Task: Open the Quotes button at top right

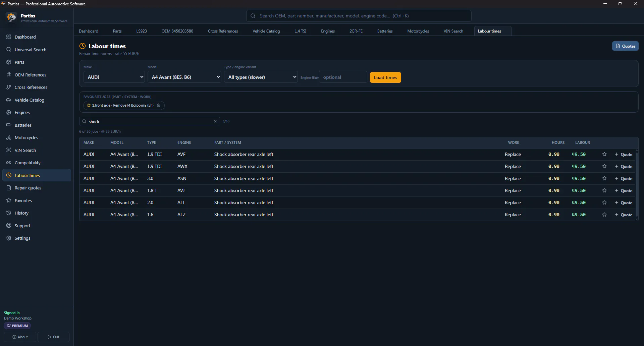Action: coord(625,46)
